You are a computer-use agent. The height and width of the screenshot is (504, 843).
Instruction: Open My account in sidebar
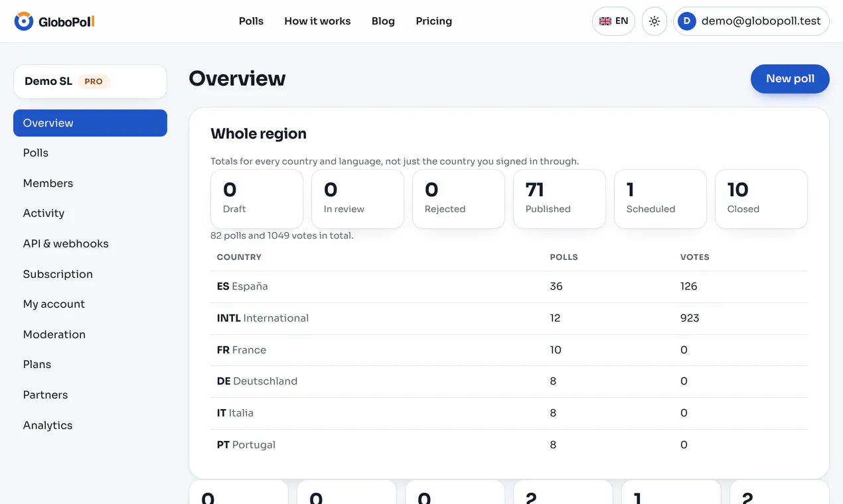[x=90, y=304]
